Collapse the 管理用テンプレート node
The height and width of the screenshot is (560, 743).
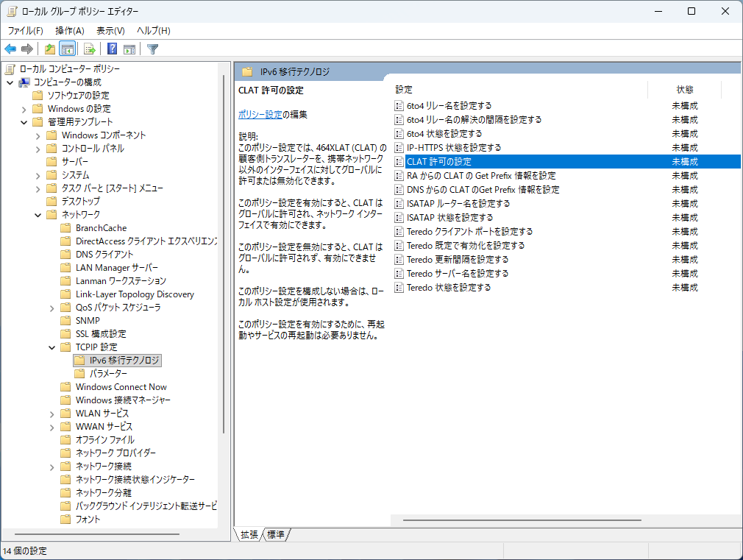[x=24, y=122]
